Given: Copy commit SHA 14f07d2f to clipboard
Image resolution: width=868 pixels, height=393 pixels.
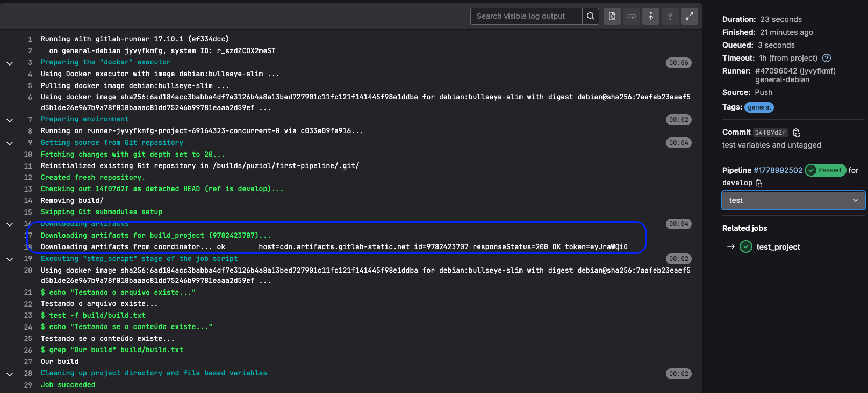Looking at the screenshot, I should pyautogui.click(x=797, y=133).
